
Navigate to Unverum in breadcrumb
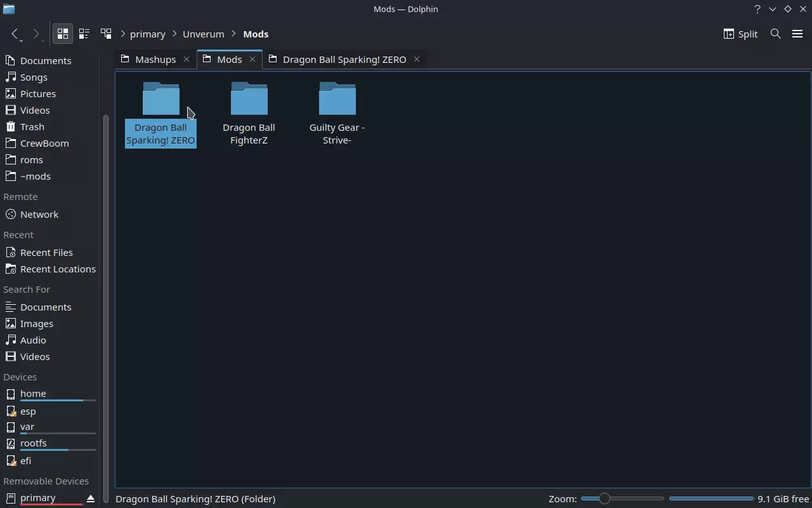204,34
